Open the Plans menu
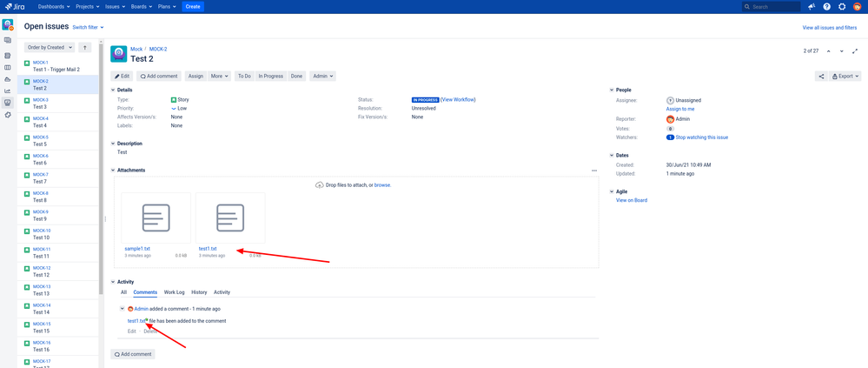The image size is (868, 368). [x=167, y=7]
